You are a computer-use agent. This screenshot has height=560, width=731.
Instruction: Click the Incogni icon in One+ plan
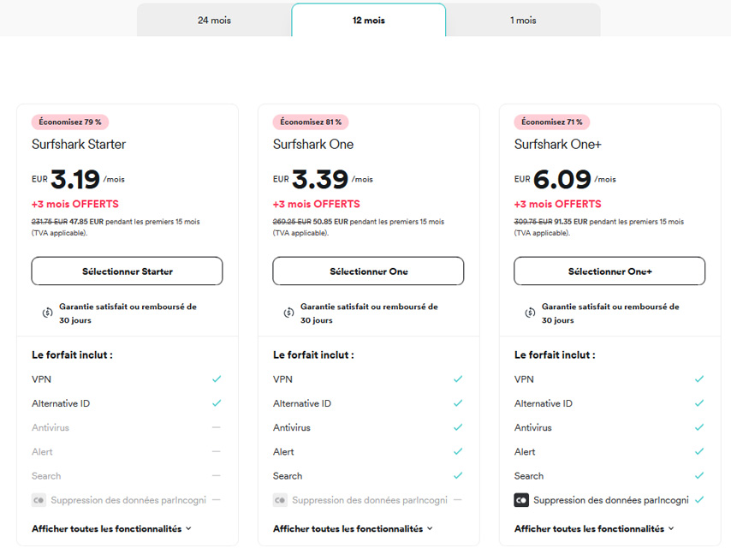point(521,500)
